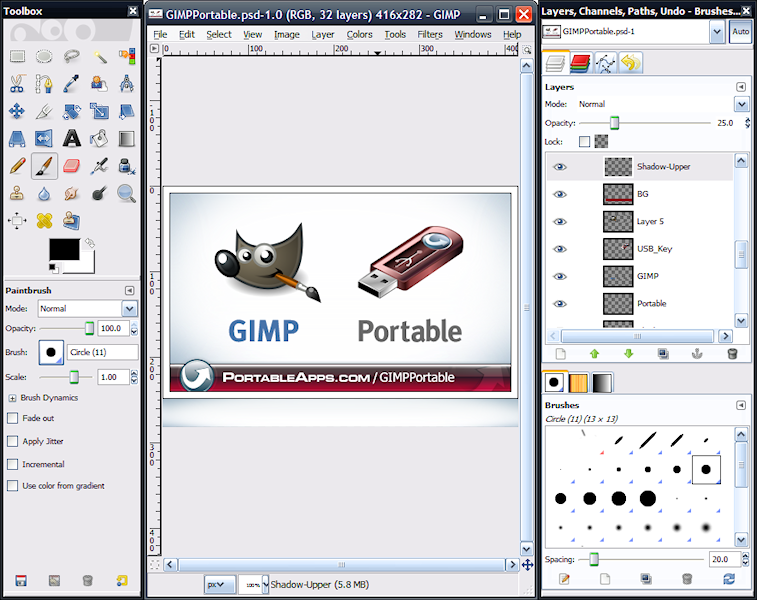
Task: Open the Filters menu
Action: click(430, 34)
